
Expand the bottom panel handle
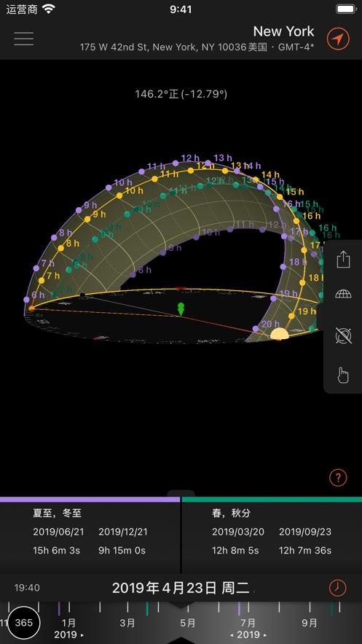click(x=181, y=493)
